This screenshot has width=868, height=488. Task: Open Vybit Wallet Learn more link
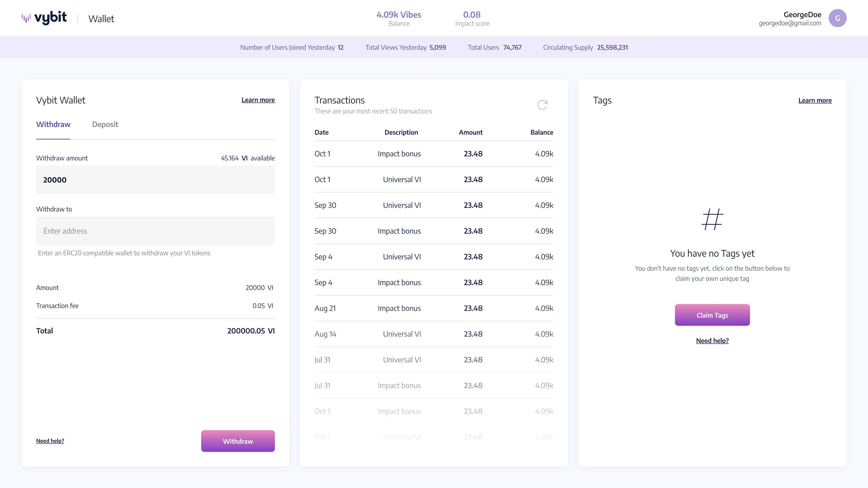tap(258, 100)
